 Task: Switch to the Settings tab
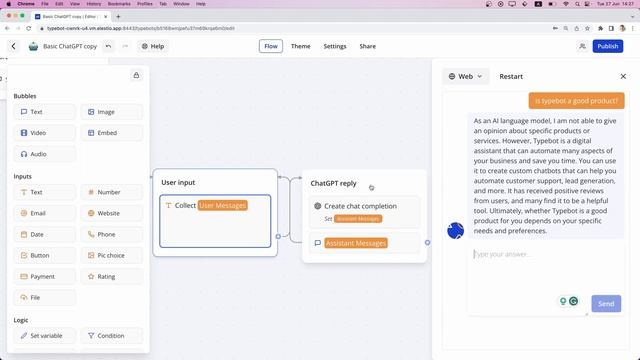pyautogui.click(x=335, y=46)
